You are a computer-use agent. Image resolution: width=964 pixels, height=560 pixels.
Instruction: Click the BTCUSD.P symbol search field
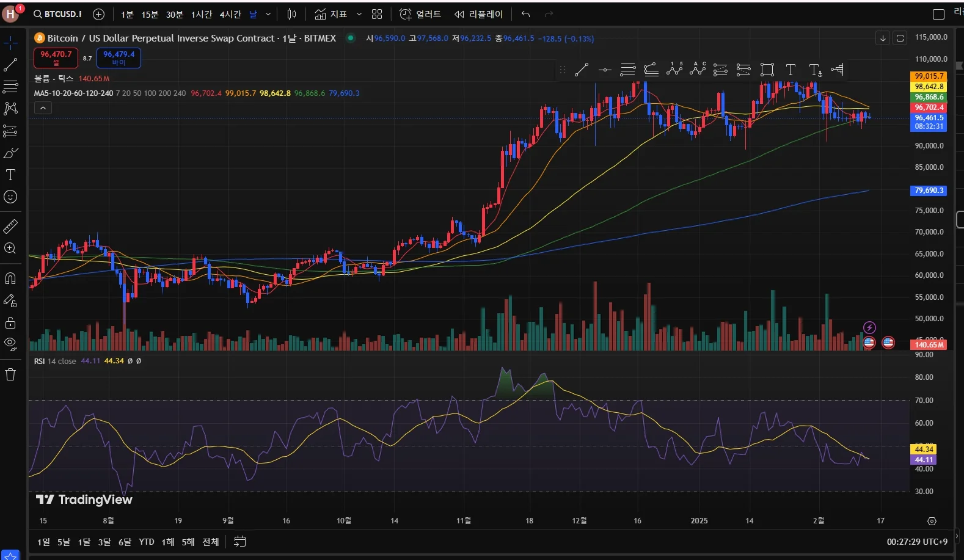tap(58, 14)
